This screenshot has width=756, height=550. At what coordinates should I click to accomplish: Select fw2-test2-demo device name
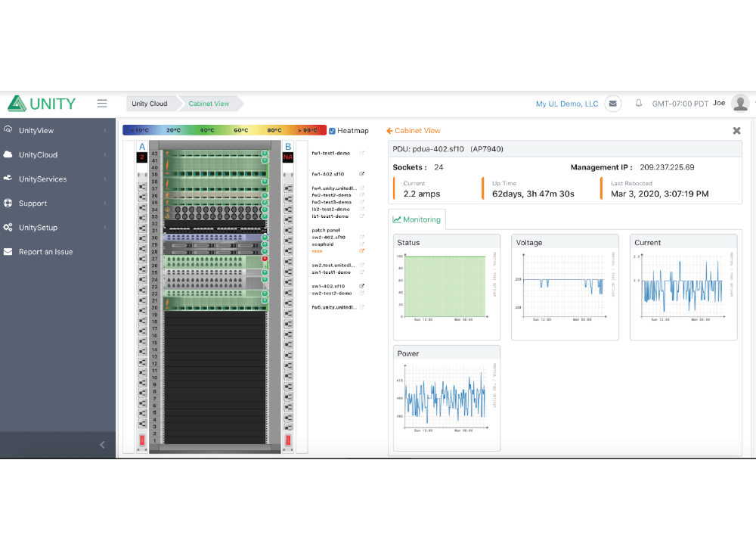tap(331, 195)
